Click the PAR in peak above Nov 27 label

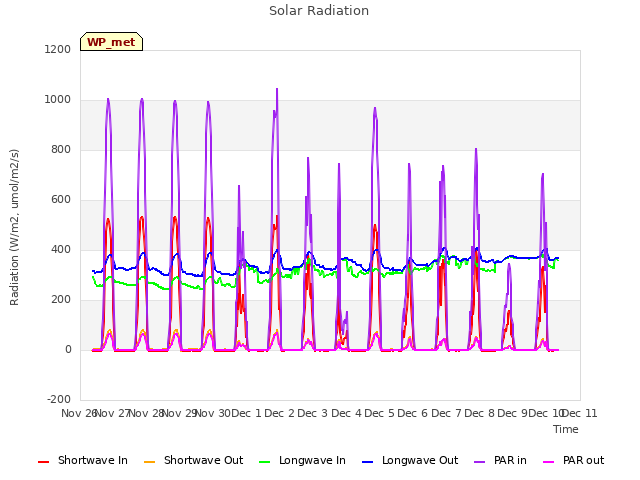108,99
